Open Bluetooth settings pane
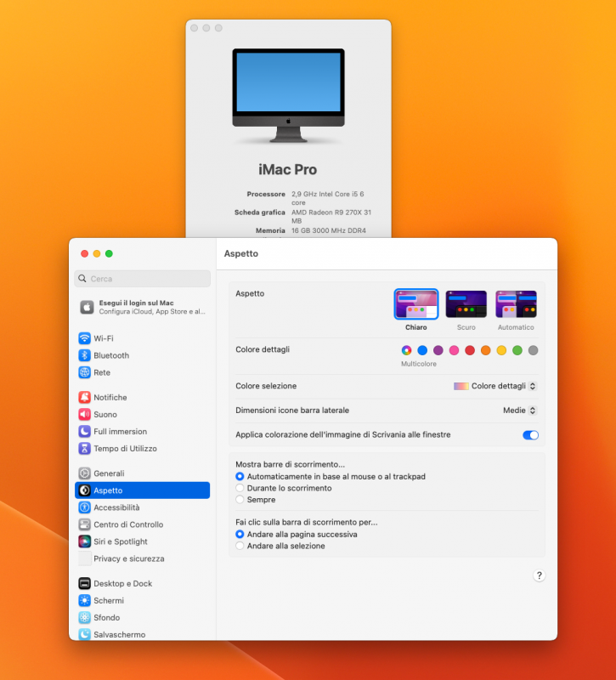 [142, 355]
